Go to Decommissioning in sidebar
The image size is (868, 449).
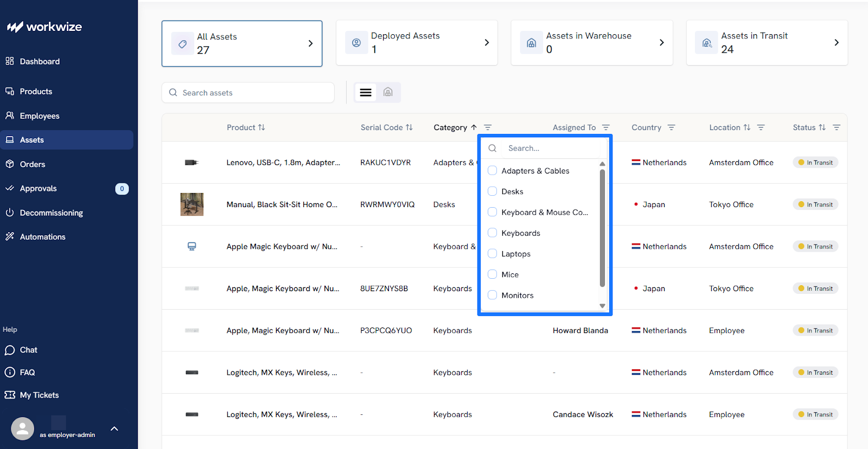(51, 213)
